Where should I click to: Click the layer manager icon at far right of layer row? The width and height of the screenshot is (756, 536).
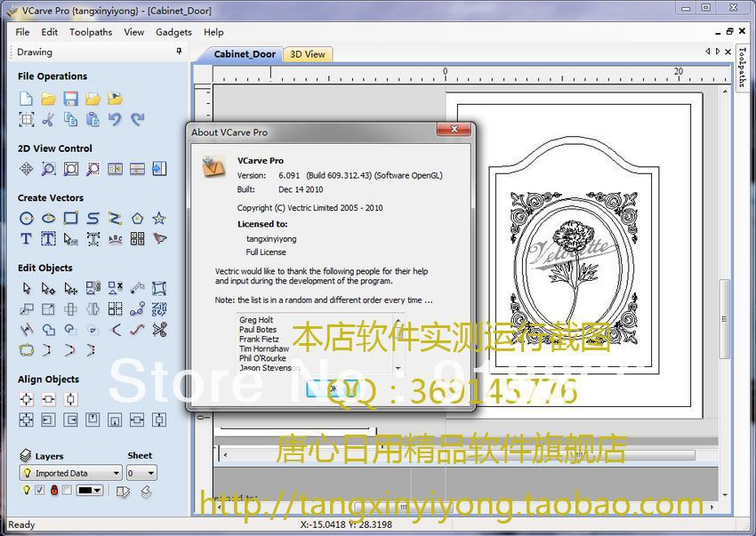click(146, 492)
